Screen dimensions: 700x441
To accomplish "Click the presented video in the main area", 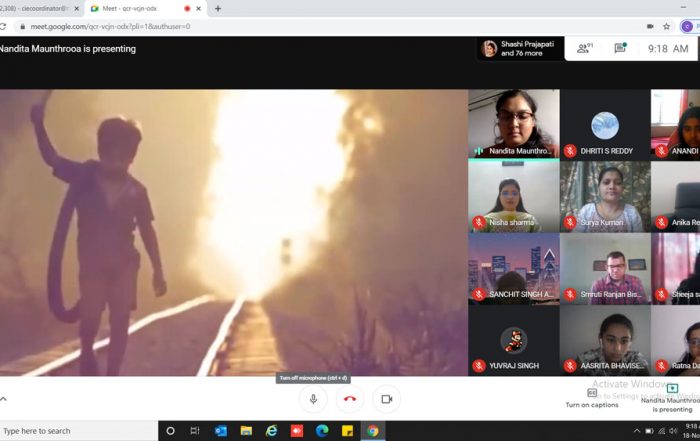I will click(x=233, y=233).
